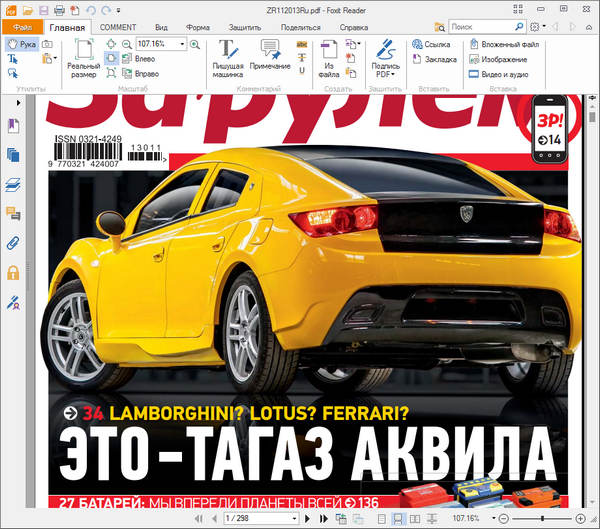
Task: Click the Note tool (Примечание)
Action: click(269, 59)
